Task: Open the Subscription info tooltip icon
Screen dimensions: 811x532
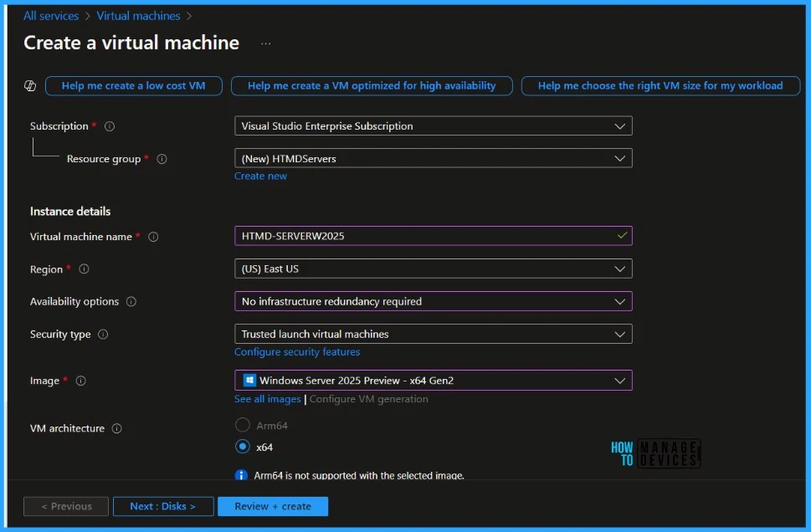Action: pos(110,126)
